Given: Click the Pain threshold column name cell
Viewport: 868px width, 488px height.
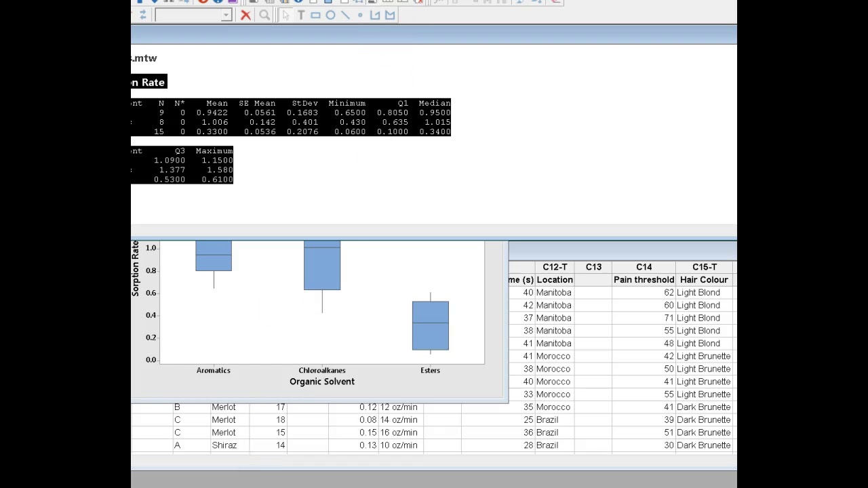Looking at the screenshot, I should [644, 280].
